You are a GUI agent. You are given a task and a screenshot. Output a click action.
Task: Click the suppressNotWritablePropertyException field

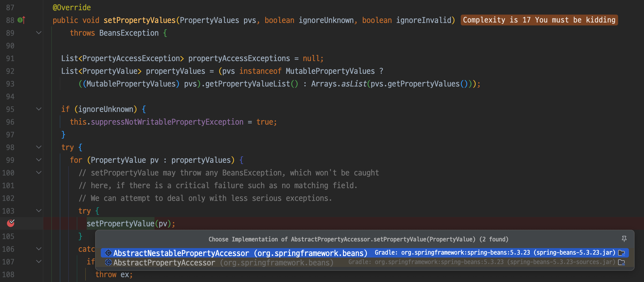167,122
